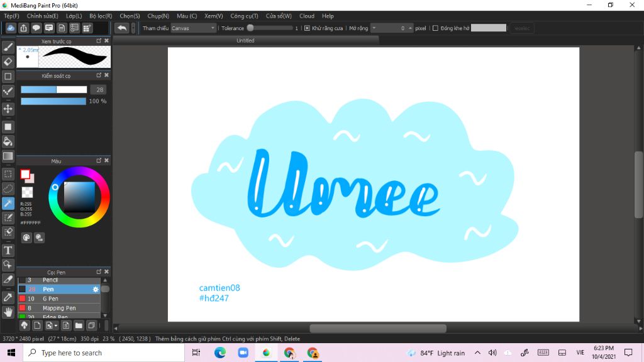Pop out the Kiểm soát cọ panel
Viewport: 644px width, 362px height.
99,75
